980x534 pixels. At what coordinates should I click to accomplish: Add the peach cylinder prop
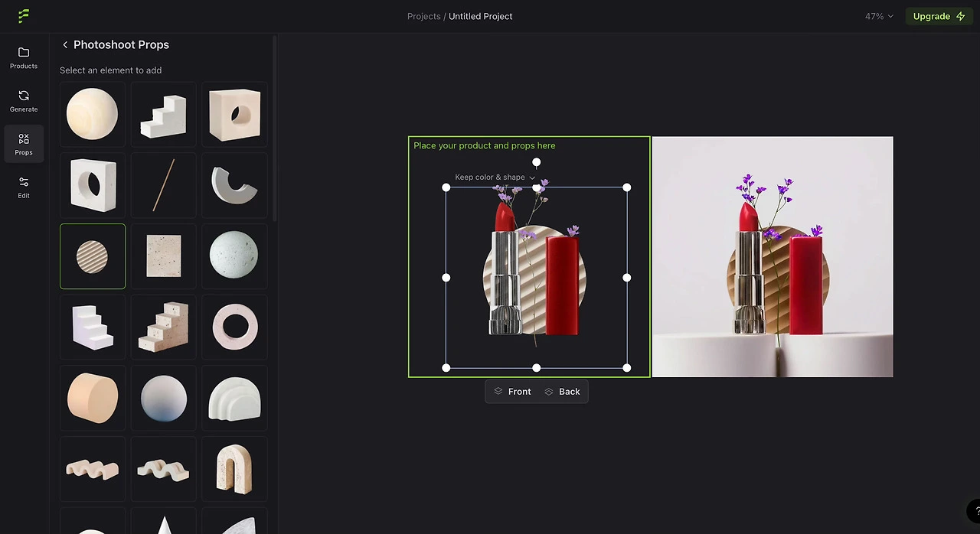93,398
